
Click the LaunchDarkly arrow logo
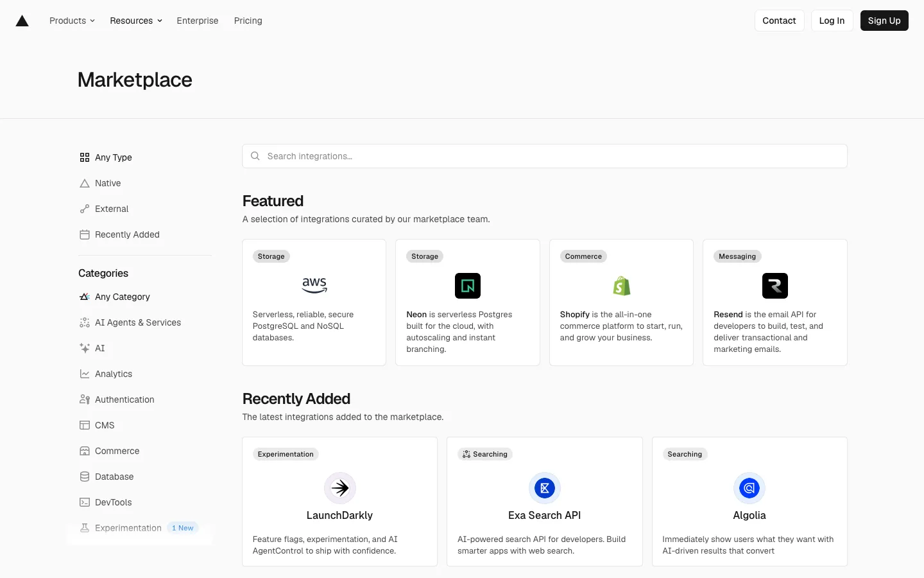pos(340,488)
